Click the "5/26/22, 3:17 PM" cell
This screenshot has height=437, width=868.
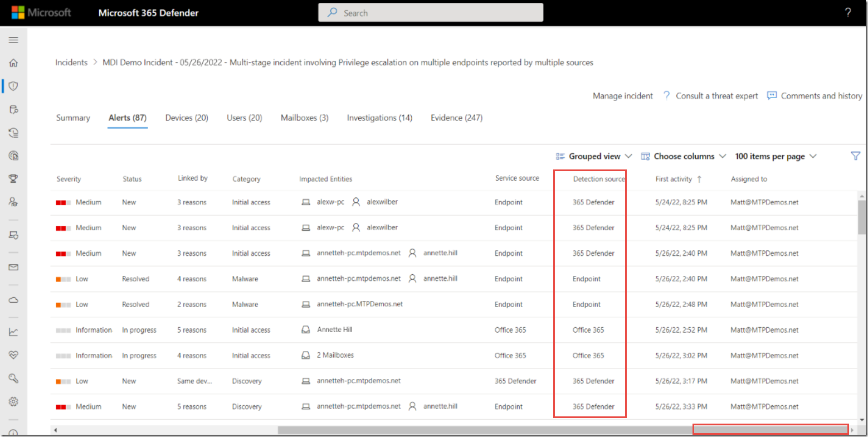point(681,381)
